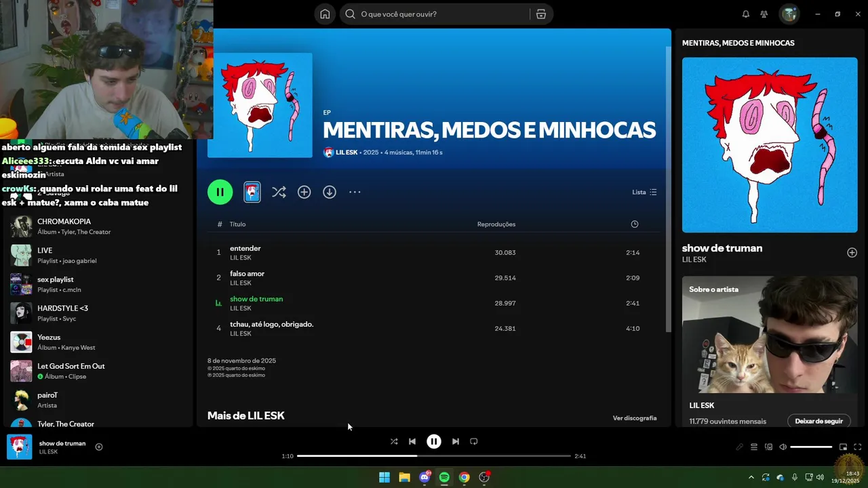Screen dimensions: 868x488
Task: Open CHROMAKOPIA album in library
Action: (x=98, y=226)
